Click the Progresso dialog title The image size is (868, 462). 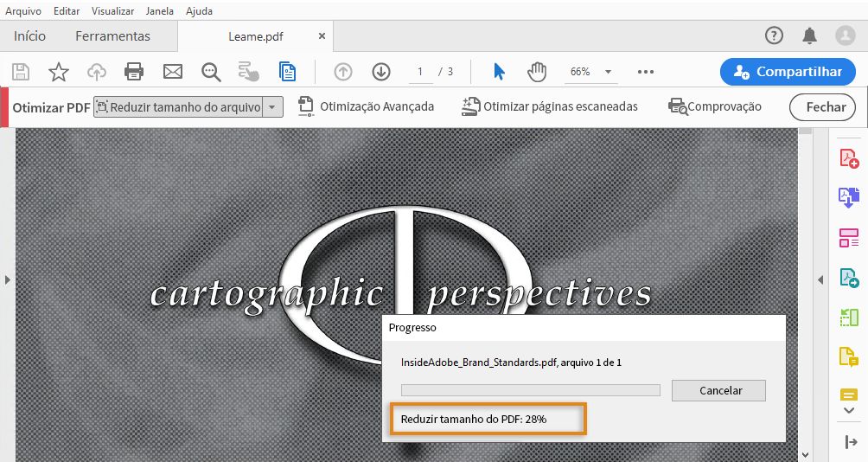click(x=412, y=327)
